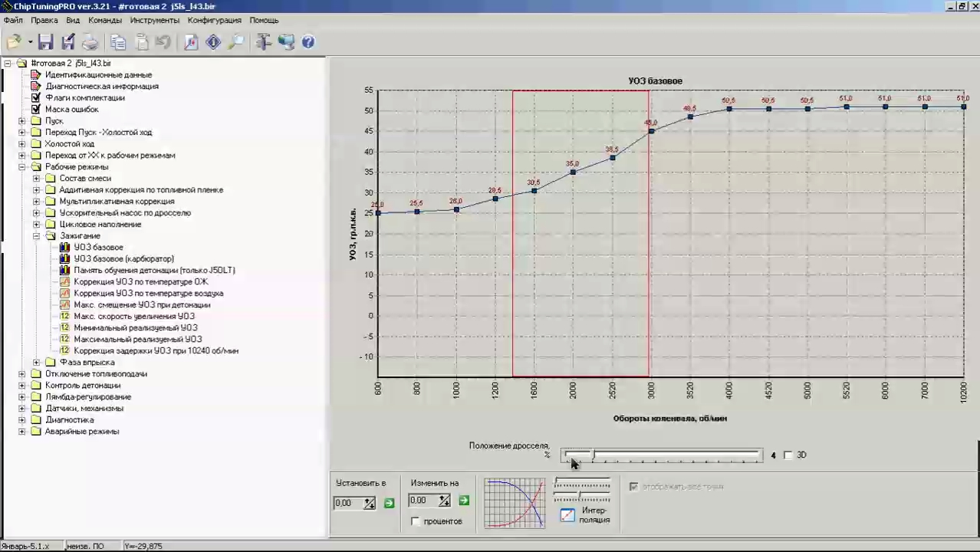The height and width of the screenshot is (552, 980).
Task: Click icon of Память обучения детонации
Action: point(64,270)
